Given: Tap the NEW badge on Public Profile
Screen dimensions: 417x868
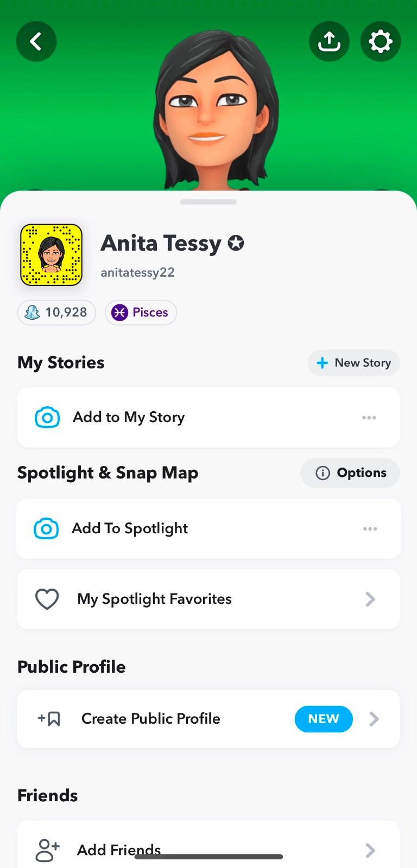Looking at the screenshot, I should coord(323,719).
